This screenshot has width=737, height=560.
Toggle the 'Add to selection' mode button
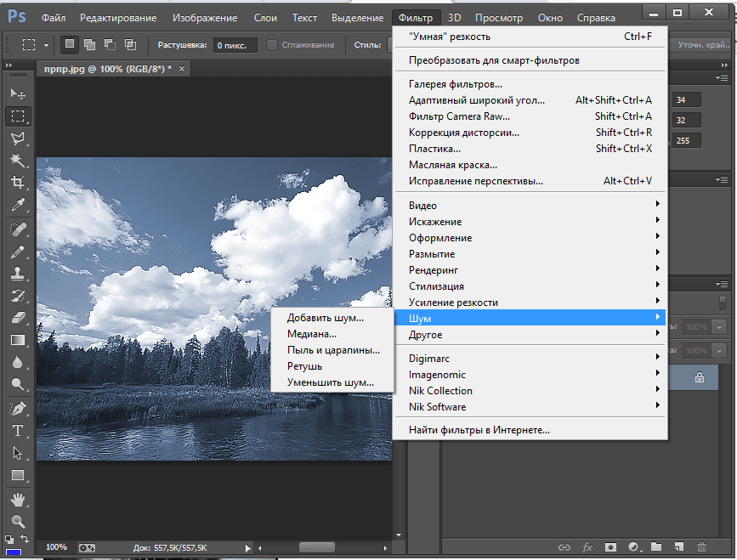[89, 44]
